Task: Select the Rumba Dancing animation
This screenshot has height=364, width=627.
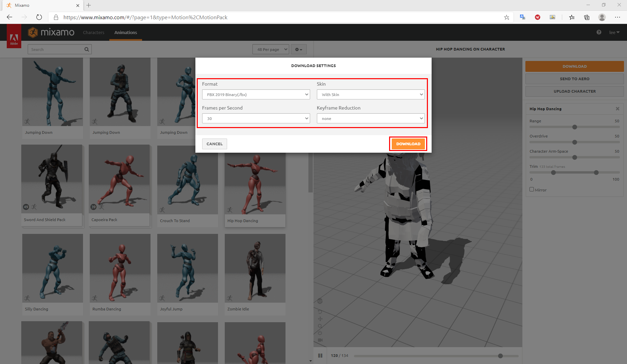Action: [120, 275]
